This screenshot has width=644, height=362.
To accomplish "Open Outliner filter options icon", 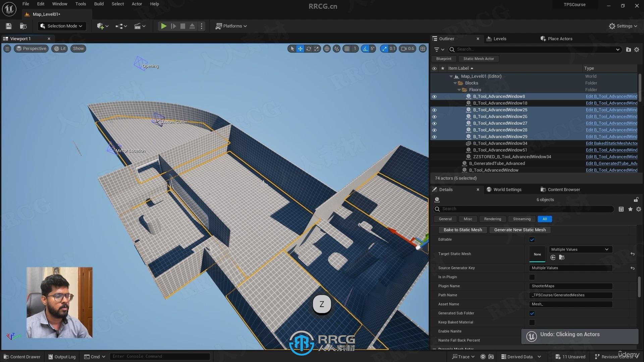I will 439,50.
